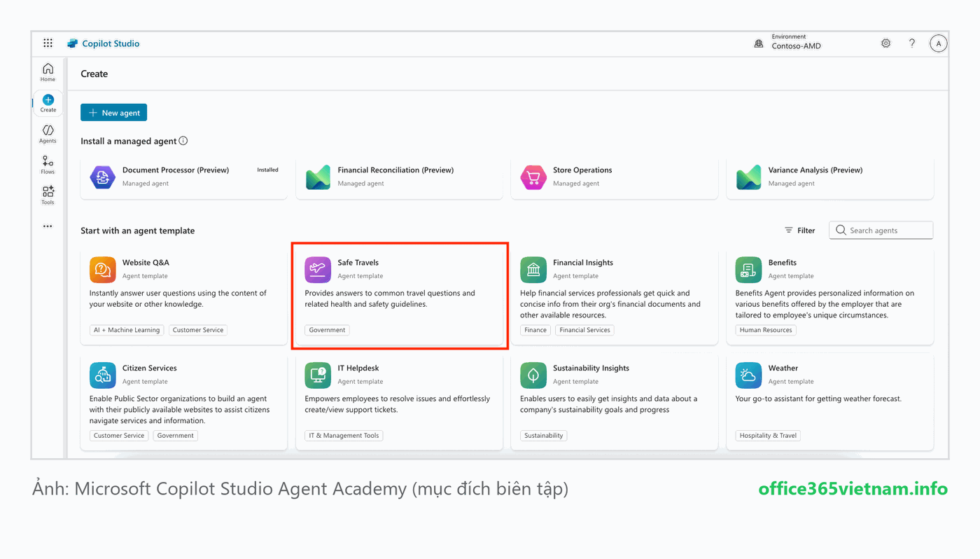Select the Weather template title
The width and height of the screenshot is (980, 559).
coord(783,368)
